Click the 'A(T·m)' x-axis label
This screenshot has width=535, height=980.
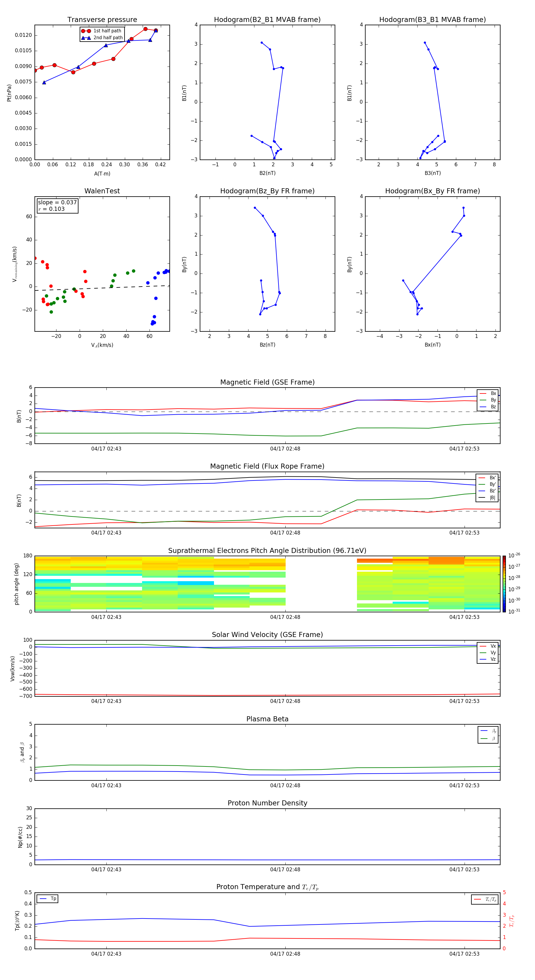point(102,173)
